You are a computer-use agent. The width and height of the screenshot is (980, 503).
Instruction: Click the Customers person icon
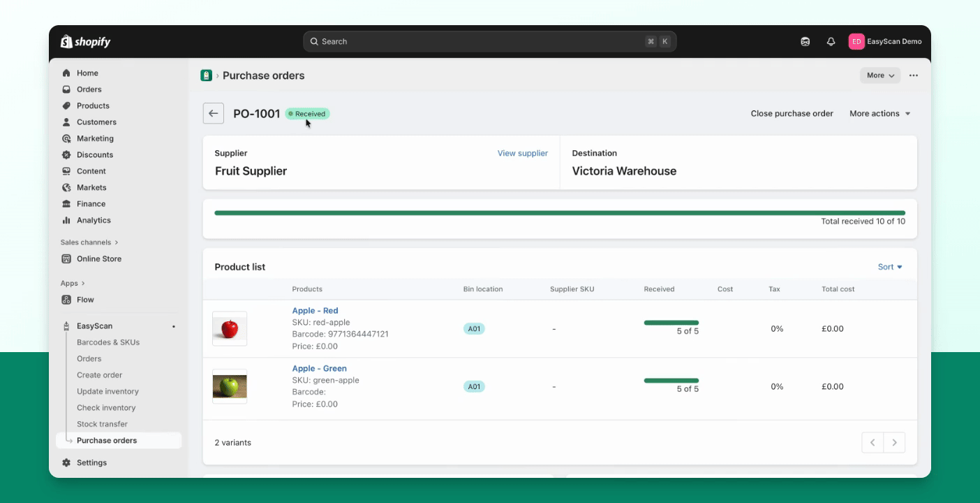[x=66, y=122]
